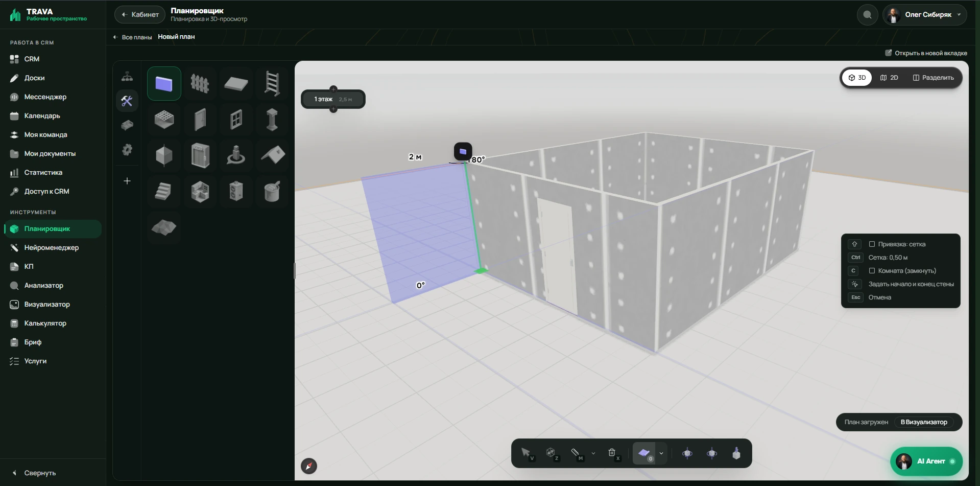Open the furniture sofa category
The width and height of the screenshot is (980, 486).
point(127,125)
